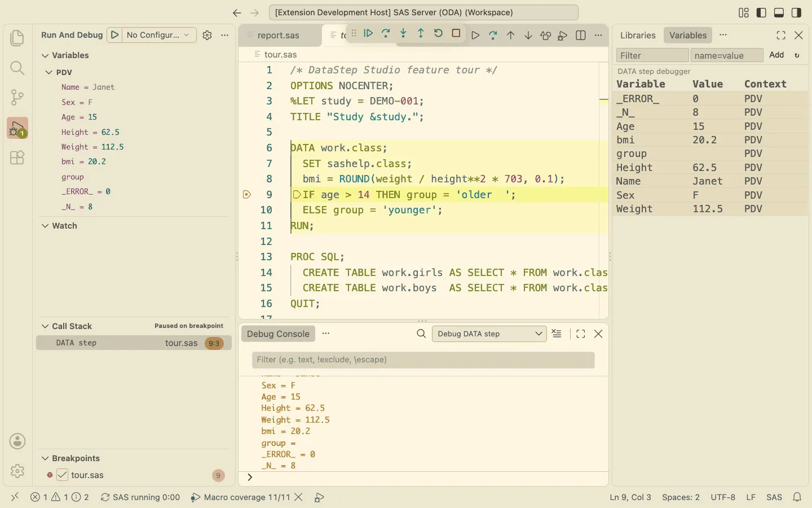Image resolution: width=812 pixels, height=508 pixels.
Task: Split the editor to the right
Action: click(x=581, y=36)
